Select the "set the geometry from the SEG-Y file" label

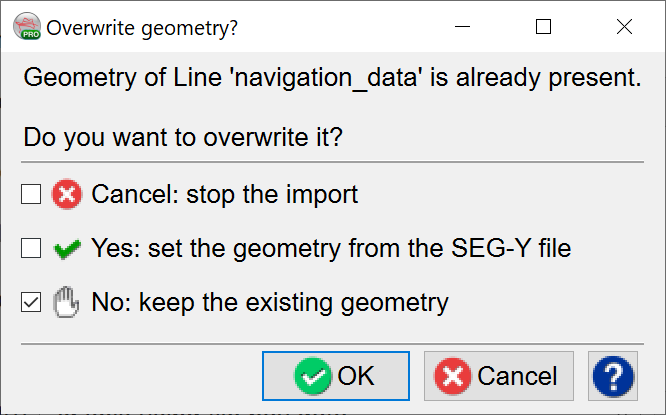331,248
